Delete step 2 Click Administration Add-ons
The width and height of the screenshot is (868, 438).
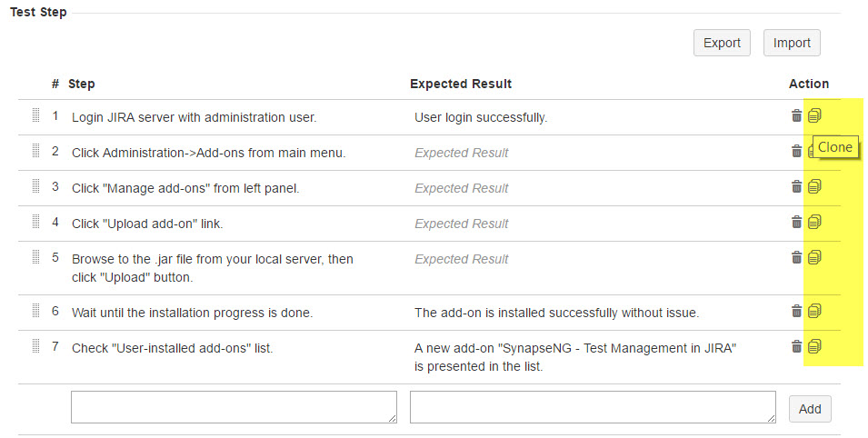tap(797, 151)
